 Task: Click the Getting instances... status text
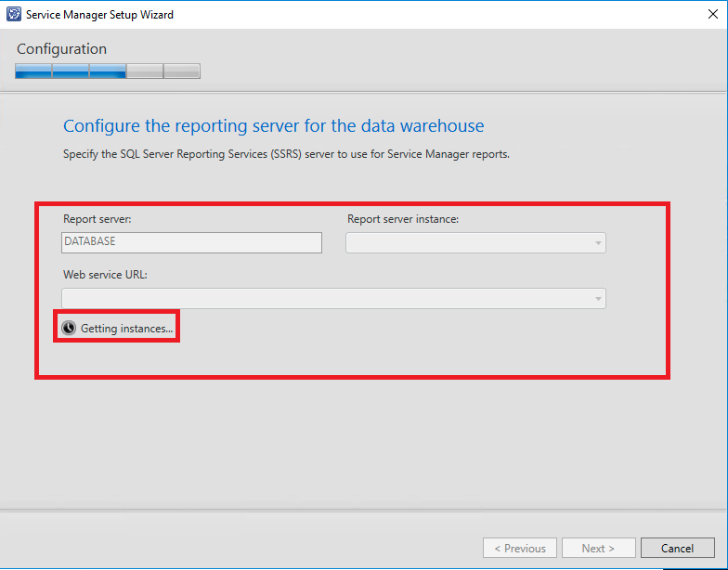coord(126,329)
